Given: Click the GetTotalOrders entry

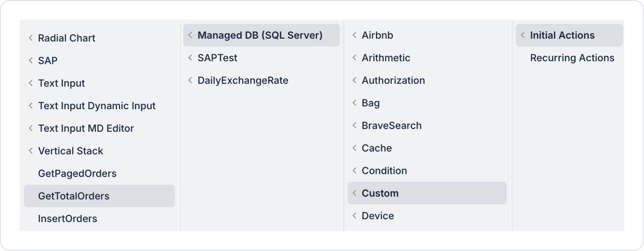Looking at the screenshot, I should (74, 196).
